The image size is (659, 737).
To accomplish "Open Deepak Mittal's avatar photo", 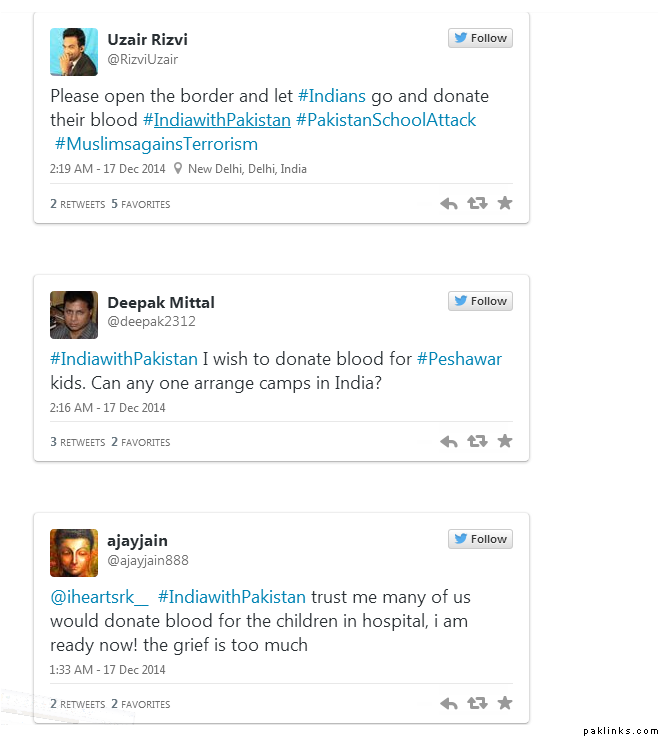I will [x=74, y=315].
